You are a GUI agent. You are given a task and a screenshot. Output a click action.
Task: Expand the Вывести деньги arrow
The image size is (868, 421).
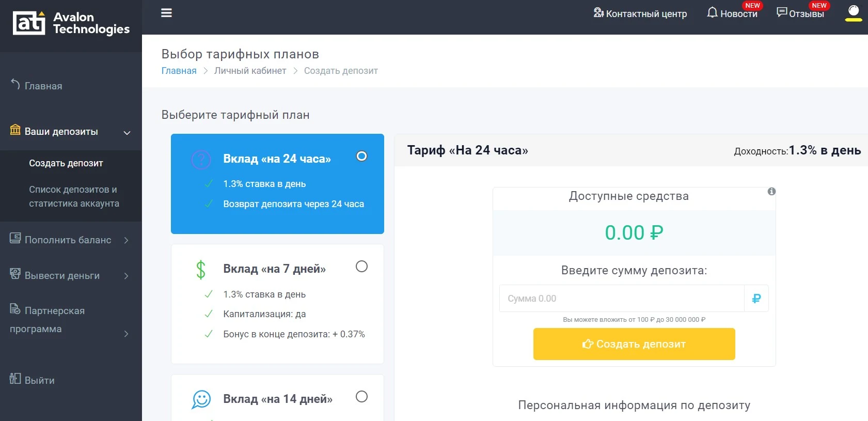pos(127,276)
